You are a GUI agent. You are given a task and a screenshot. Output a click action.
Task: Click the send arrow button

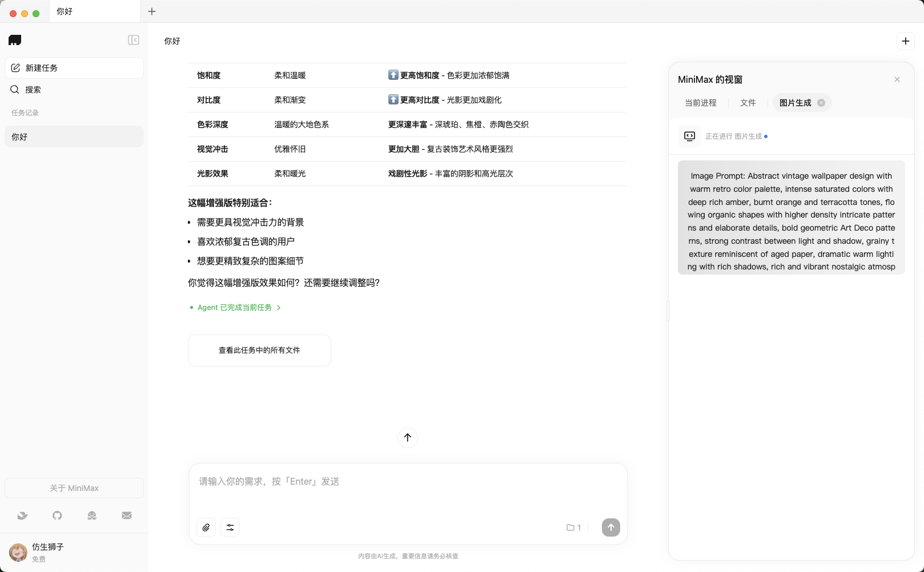610,527
